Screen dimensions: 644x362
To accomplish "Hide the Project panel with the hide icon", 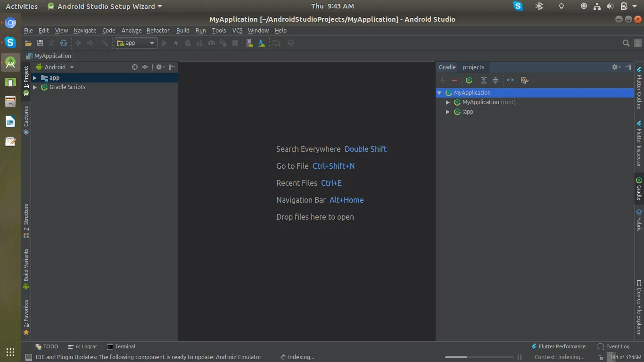I will pos(172,67).
